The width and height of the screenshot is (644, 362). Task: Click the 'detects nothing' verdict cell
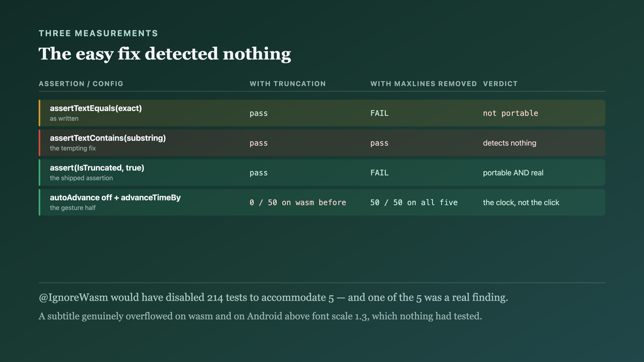(509, 143)
